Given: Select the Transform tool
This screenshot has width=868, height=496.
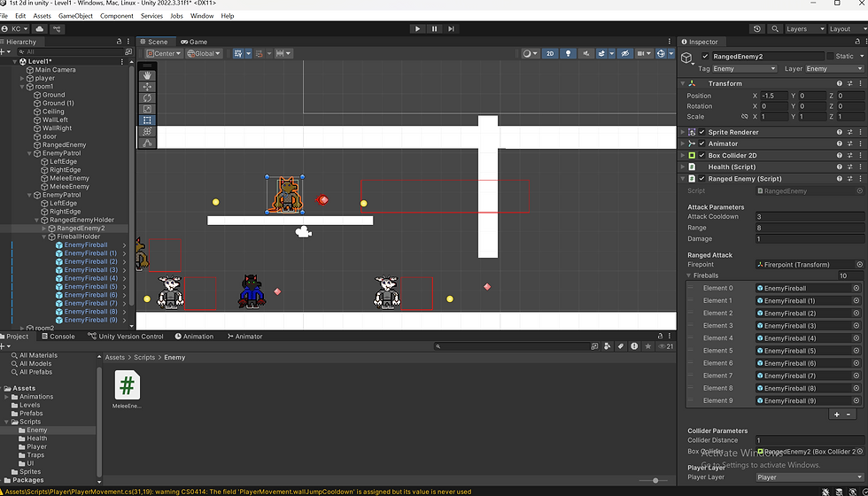Looking at the screenshot, I should pyautogui.click(x=147, y=131).
